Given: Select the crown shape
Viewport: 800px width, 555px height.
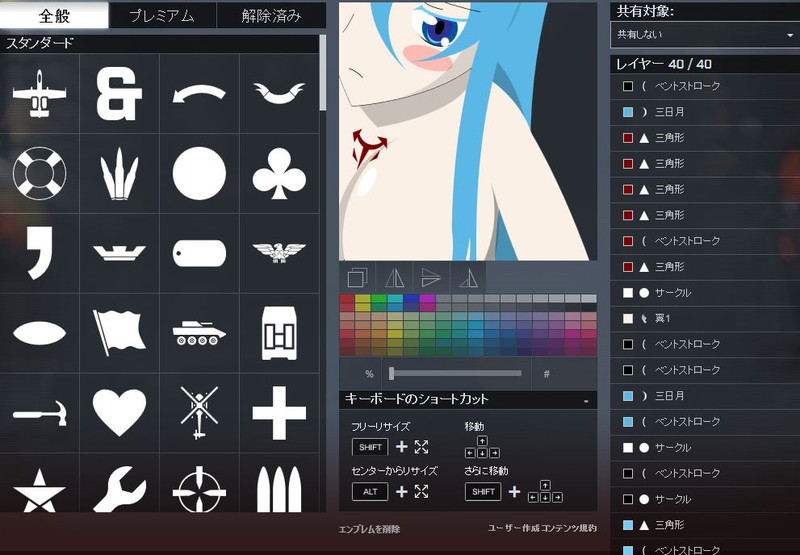Looking at the screenshot, I should click(x=119, y=253).
